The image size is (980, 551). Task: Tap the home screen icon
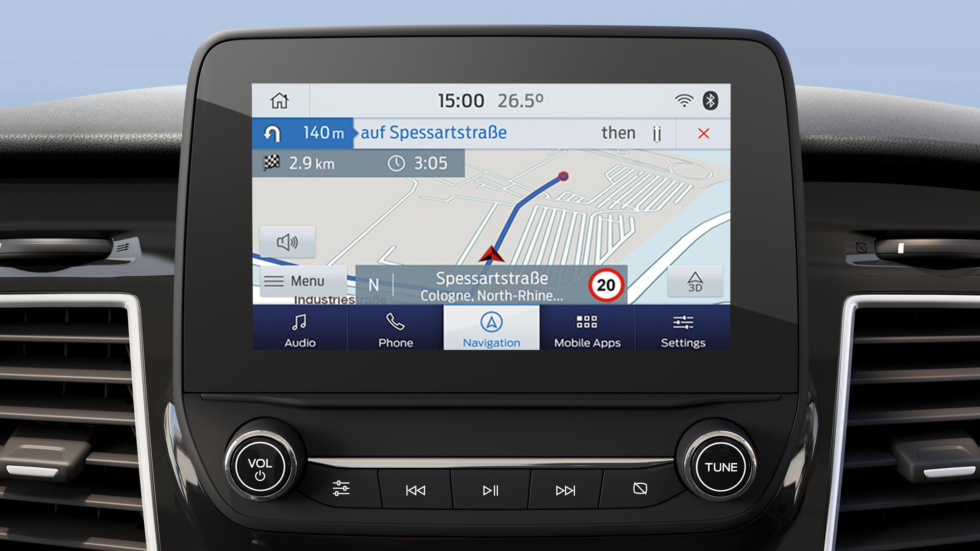[x=279, y=101]
